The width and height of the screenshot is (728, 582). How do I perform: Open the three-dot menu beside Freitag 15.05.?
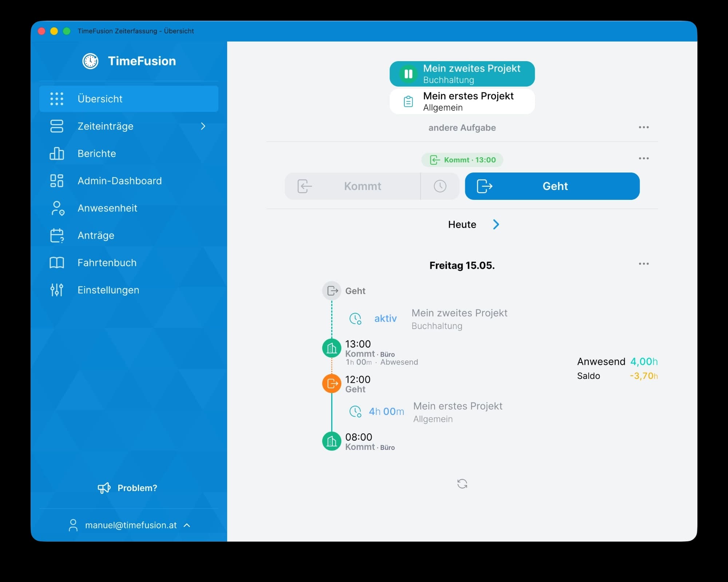coord(644,264)
